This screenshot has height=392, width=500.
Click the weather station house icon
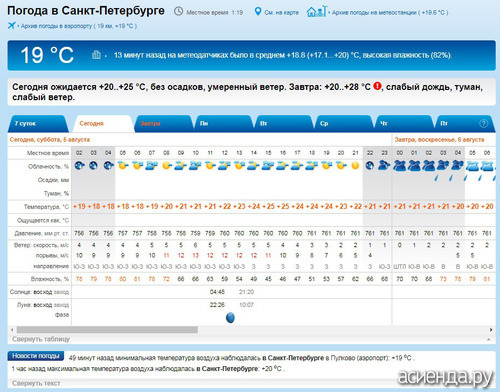(317, 12)
